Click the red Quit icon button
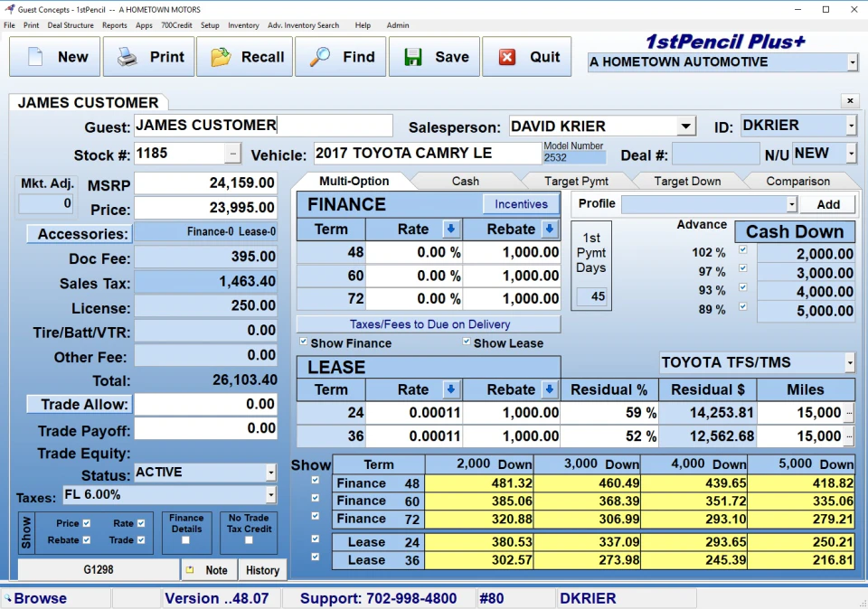Screen dimensions: 868x609 (x=527, y=57)
